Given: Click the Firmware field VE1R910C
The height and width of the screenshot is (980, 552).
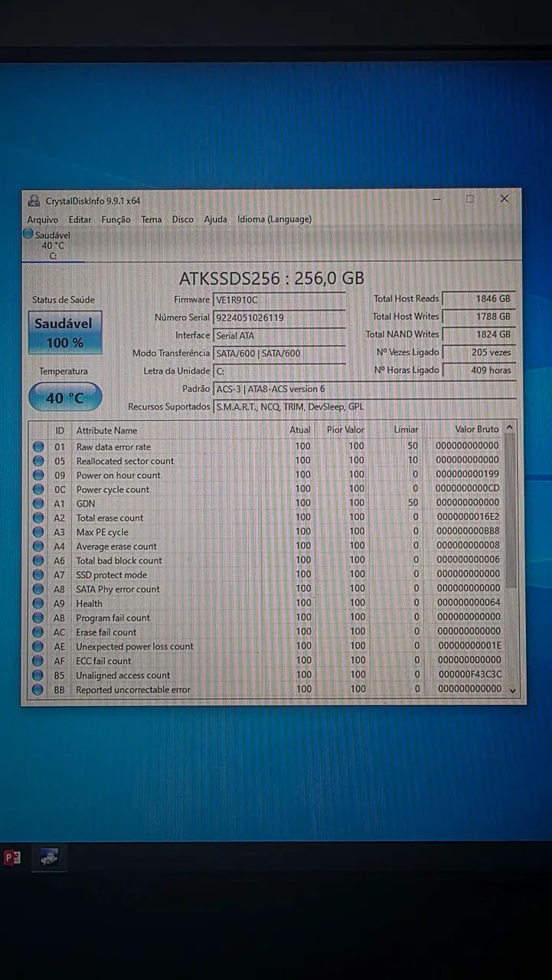Looking at the screenshot, I should [x=279, y=299].
